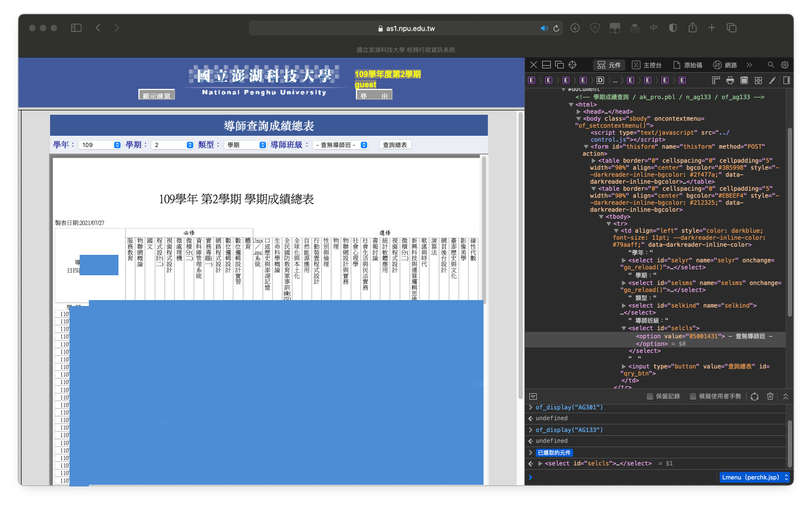Close the Web Inspector panel
812x508 pixels.
point(534,65)
